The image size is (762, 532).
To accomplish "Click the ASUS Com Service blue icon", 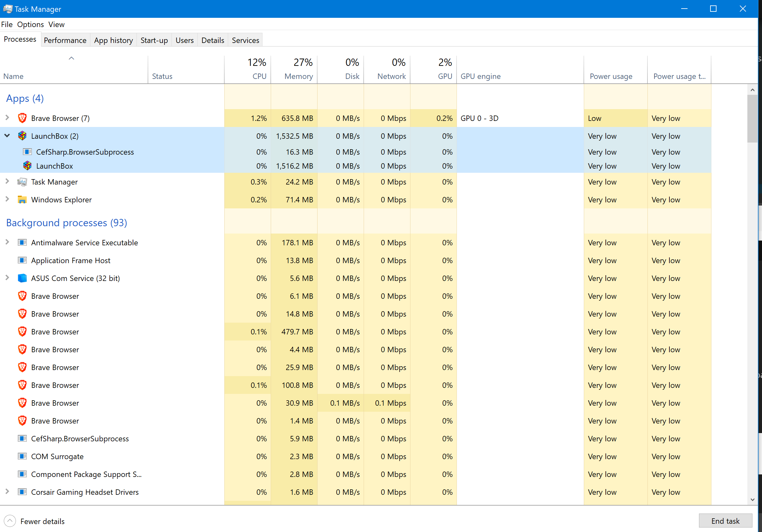I will [x=22, y=278].
